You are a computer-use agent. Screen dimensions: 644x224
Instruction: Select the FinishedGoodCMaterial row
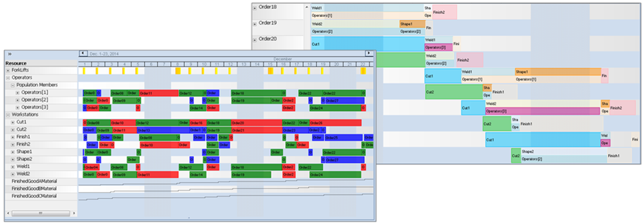[x=41, y=196]
